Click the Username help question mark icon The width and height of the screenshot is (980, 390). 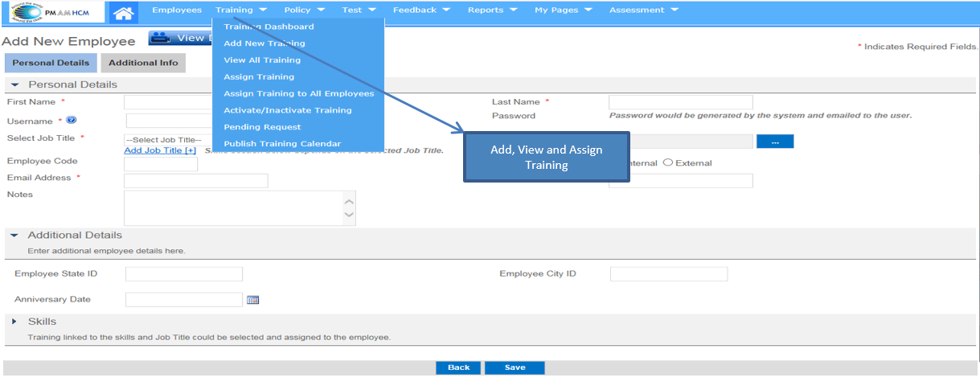[x=72, y=121]
